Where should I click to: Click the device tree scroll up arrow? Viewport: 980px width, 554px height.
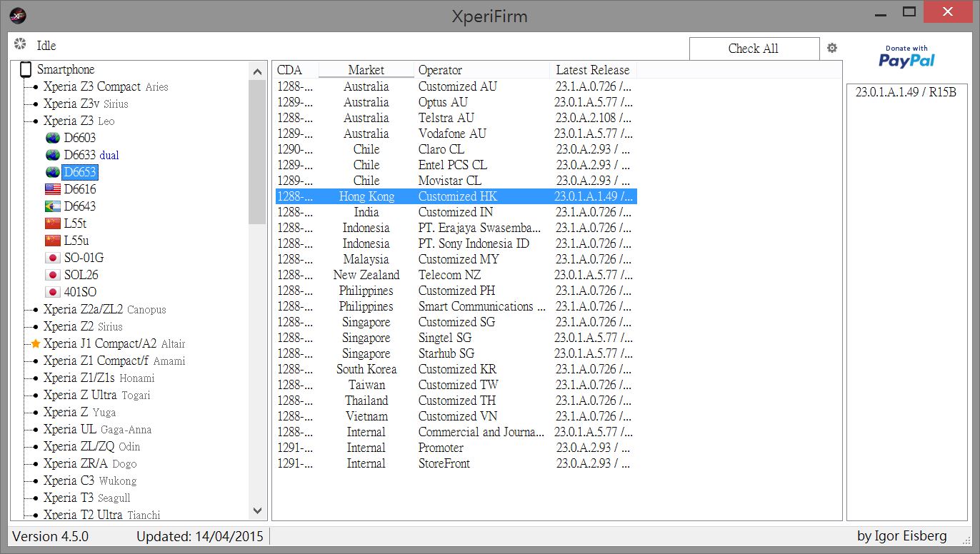click(x=257, y=71)
